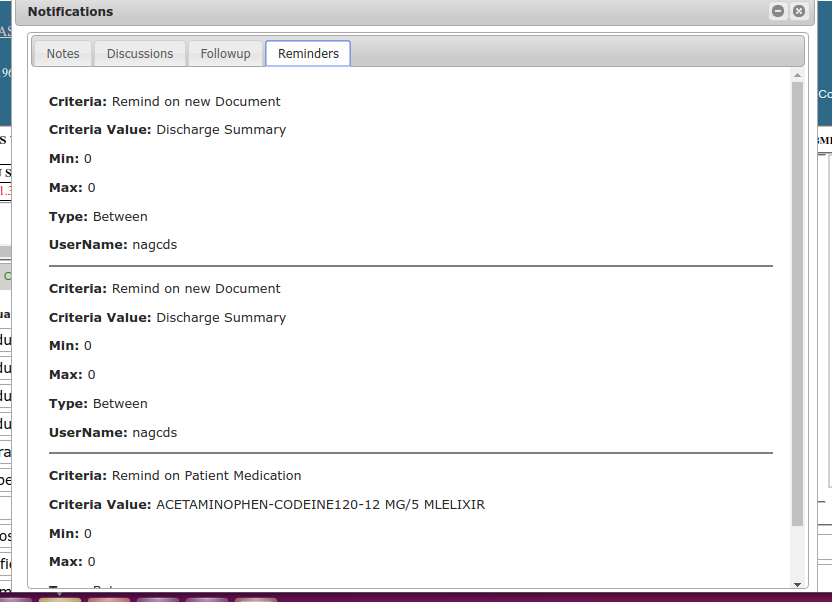The image size is (832, 602).
Task: Click UserName nagcds in the second reminder
Action: (154, 433)
